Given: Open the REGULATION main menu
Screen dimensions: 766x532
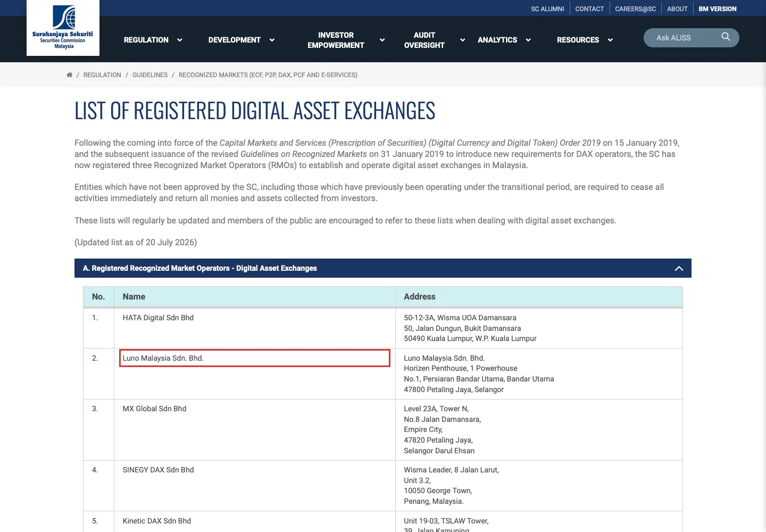Looking at the screenshot, I should click(x=146, y=40).
